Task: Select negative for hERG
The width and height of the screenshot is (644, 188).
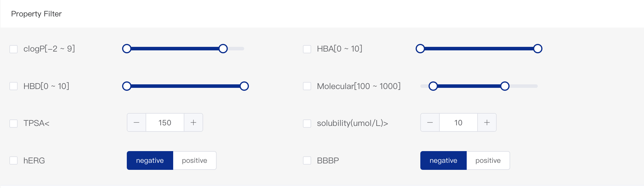Action: pyautogui.click(x=150, y=160)
